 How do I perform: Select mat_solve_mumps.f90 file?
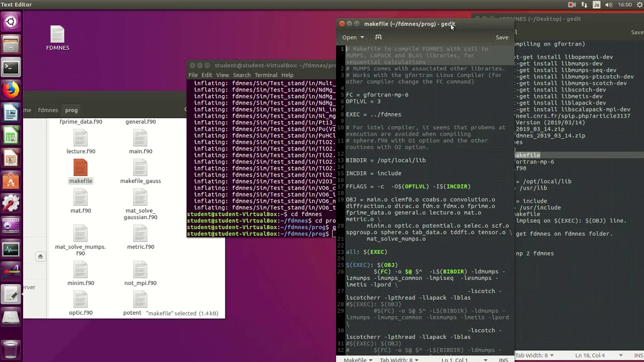click(80, 240)
